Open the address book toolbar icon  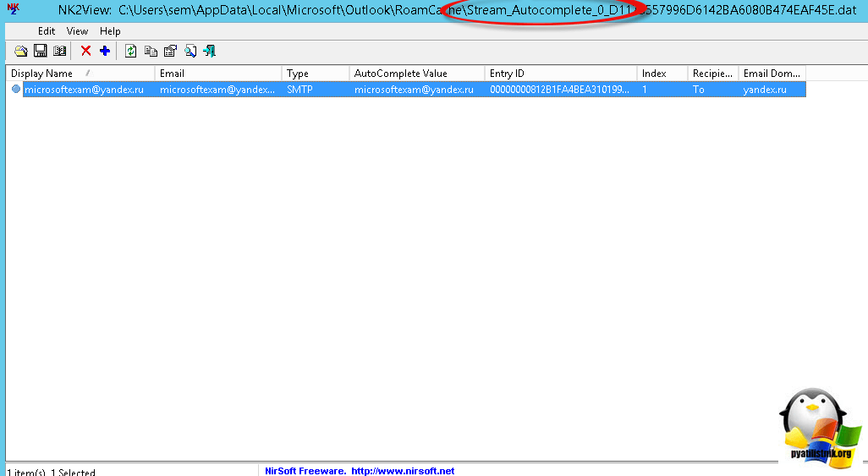[59, 52]
